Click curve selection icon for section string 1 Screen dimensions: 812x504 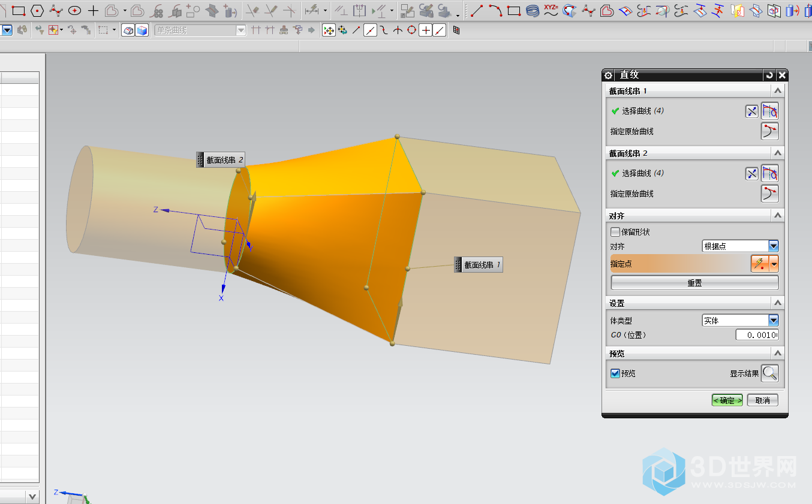pos(770,111)
